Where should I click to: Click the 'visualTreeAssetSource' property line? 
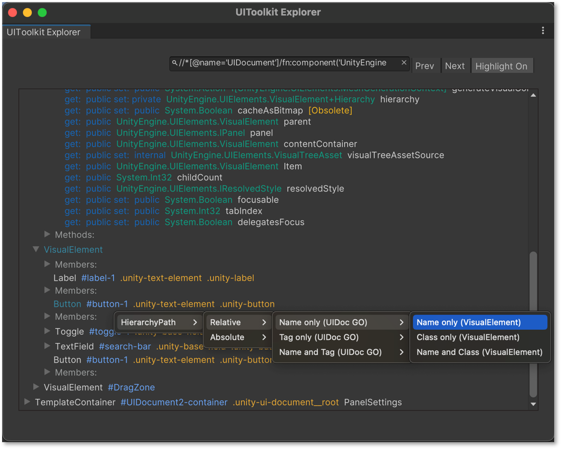coord(254,155)
